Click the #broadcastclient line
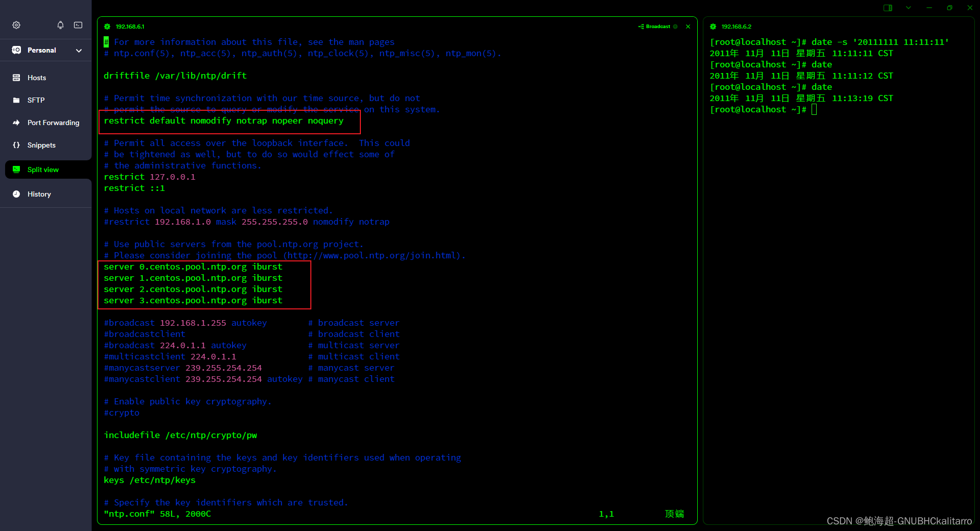The height and width of the screenshot is (531, 980). tap(144, 334)
